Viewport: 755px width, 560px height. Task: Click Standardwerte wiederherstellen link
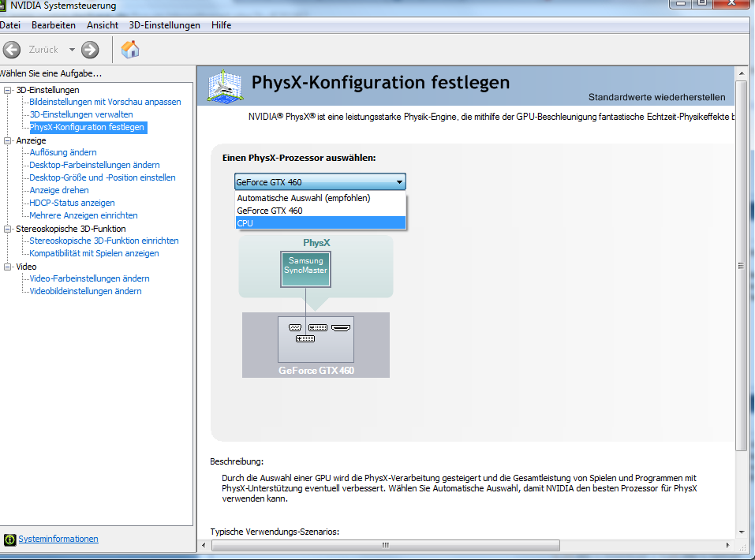click(656, 97)
